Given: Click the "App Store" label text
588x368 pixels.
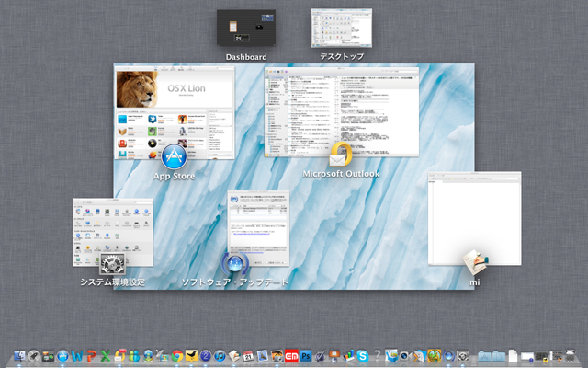Looking at the screenshot, I should click(174, 176).
